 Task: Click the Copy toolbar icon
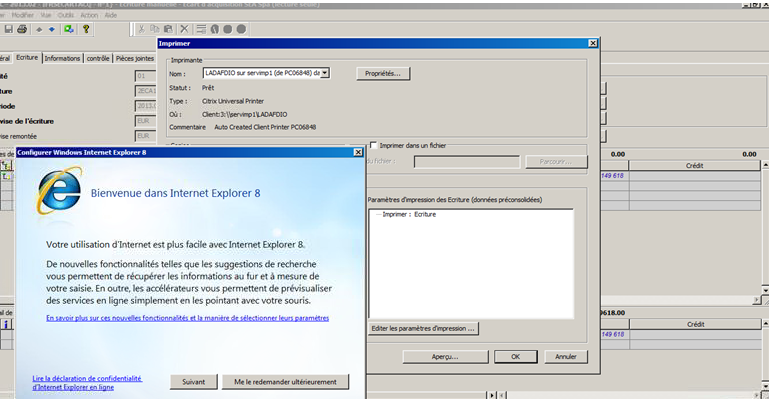point(155,29)
